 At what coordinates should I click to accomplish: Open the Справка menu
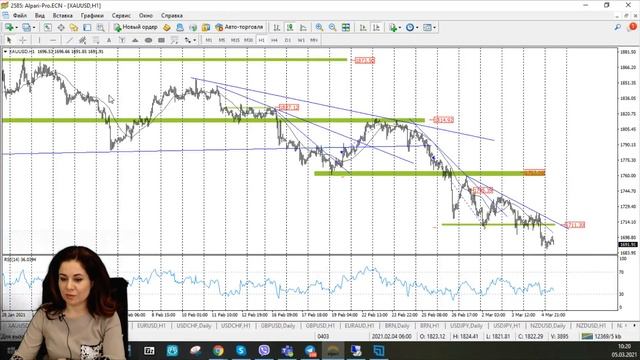click(171, 16)
